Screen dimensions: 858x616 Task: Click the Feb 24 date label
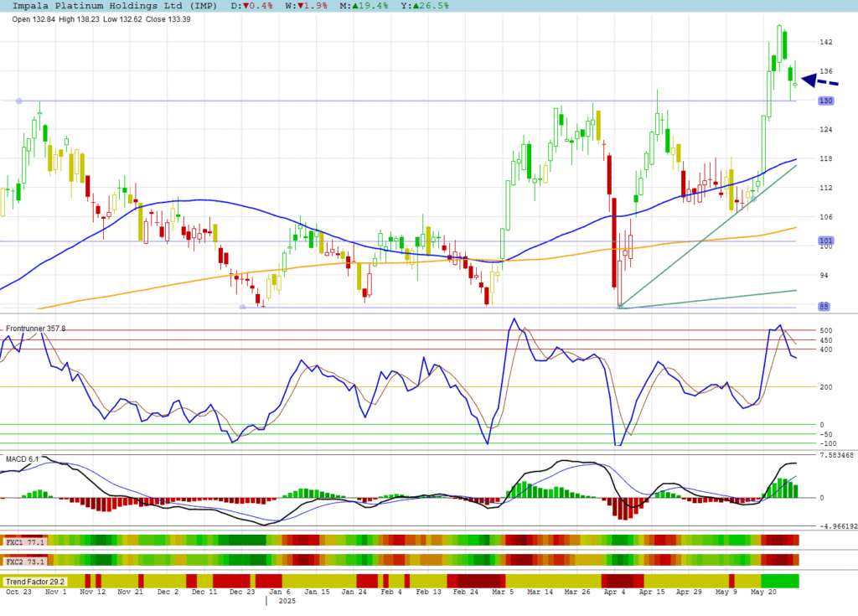[466, 592]
